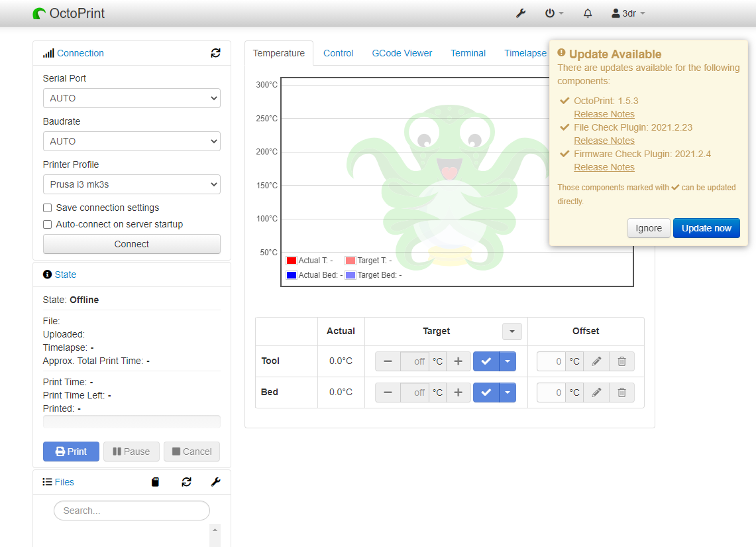Viewport: 756px width, 547px height.
Task: Click the Pause button
Action: (x=131, y=452)
